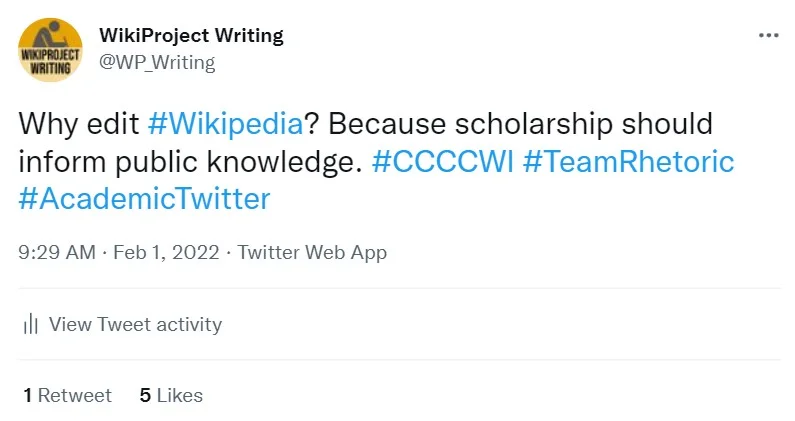Screen dimensions: 795x421
Task: Follow the #CCCCWI hashtag link
Action: click(x=443, y=161)
